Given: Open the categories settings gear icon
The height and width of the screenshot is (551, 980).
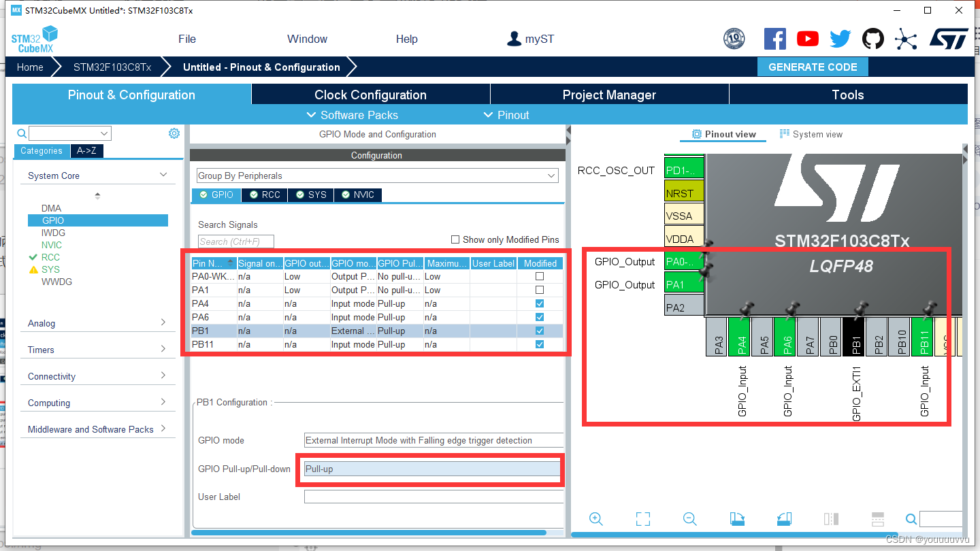Looking at the screenshot, I should click(174, 133).
